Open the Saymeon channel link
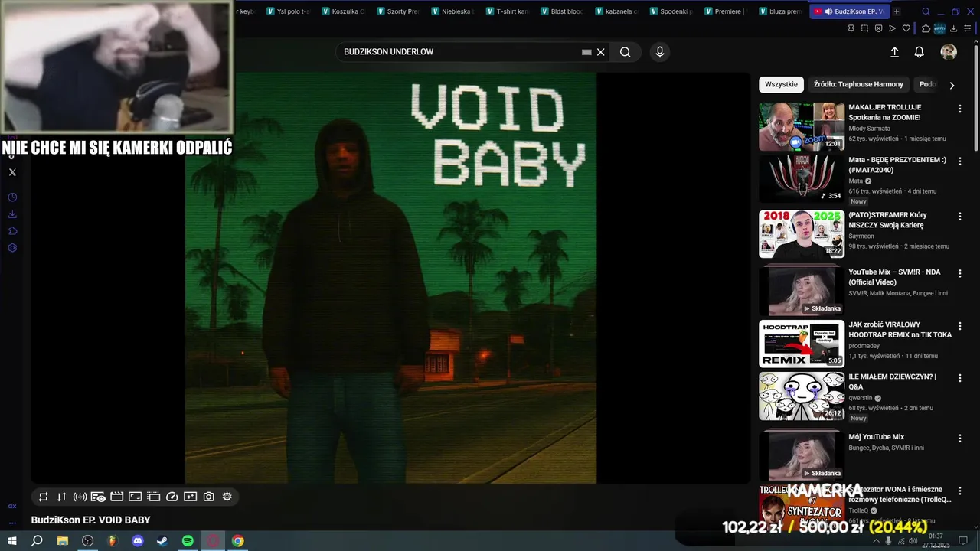Screen dimensions: 980x551 click(x=861, y=236)
